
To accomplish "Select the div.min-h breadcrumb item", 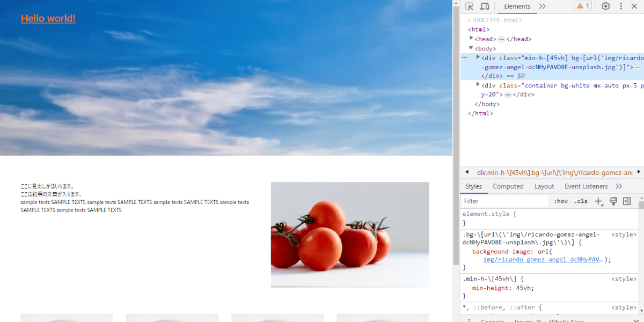I will click(x=554, y=173).
